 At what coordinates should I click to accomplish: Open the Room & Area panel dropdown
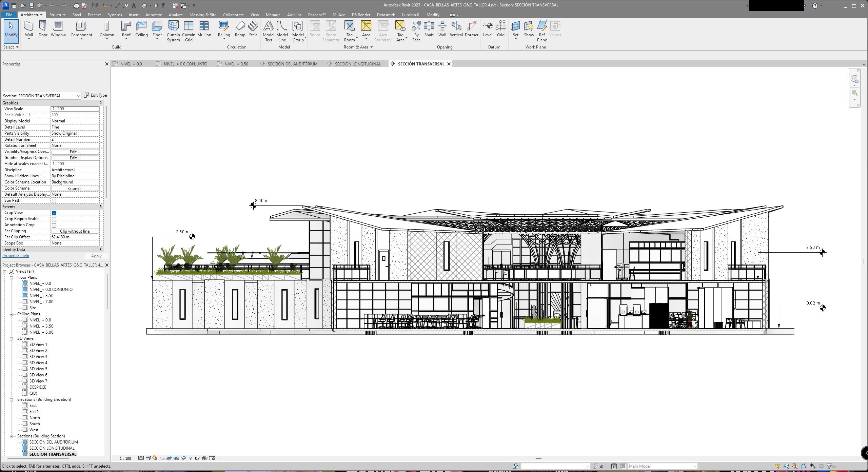click(x=358, y=47)
